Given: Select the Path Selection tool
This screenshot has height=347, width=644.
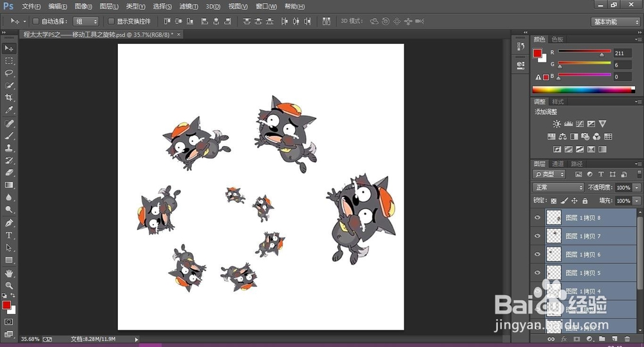Looking at the screenshot, I should (8, 248).
